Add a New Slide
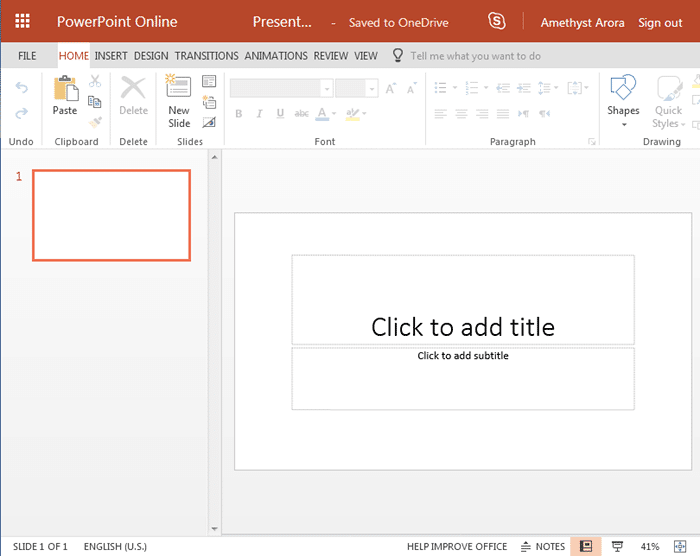 pos(179,101)
